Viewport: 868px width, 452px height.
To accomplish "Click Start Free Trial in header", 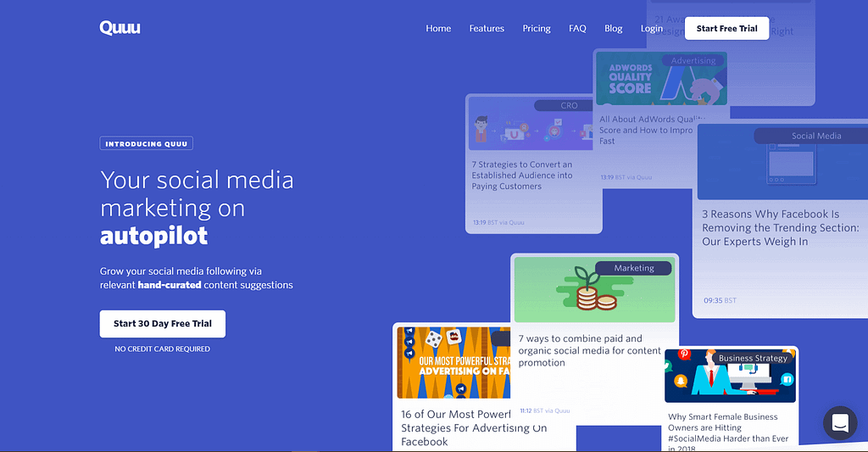I will pyautogui.click(x=726, y=28).
